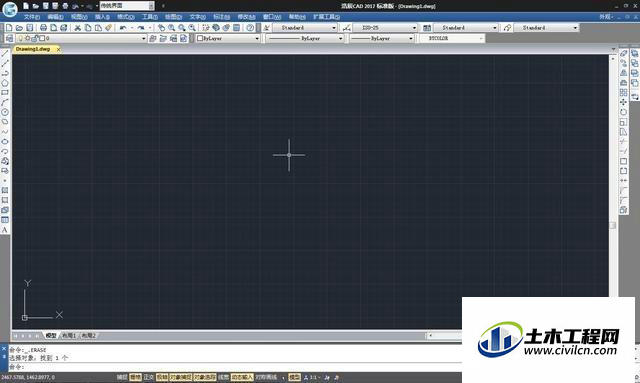Toggle 对象追踪 object tracking in status bar
640x383 pixels.
[204, 377]
